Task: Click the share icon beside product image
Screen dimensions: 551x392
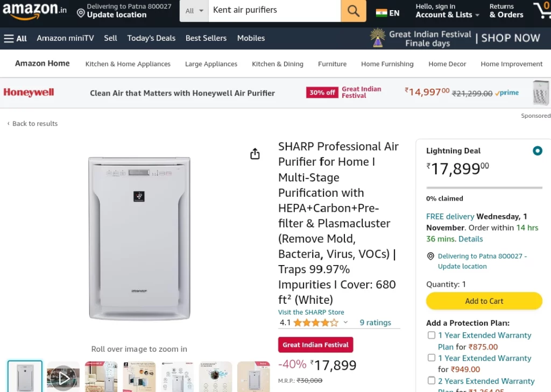Action: point(255,154)
